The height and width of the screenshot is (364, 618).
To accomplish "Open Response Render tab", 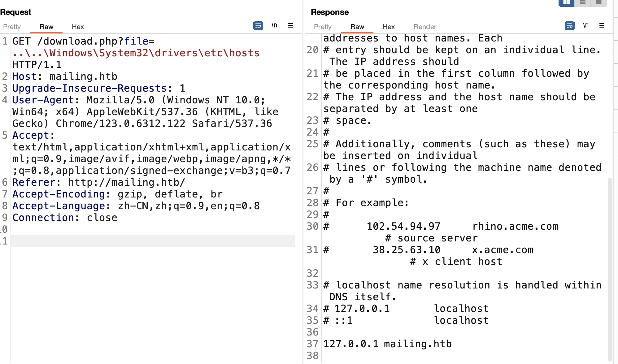I will [425, 27].
